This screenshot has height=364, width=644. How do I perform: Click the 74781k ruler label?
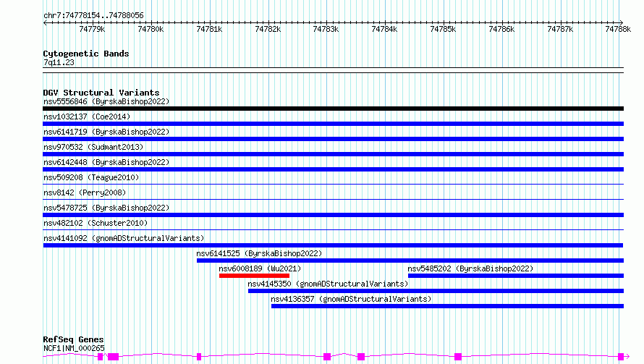pyautogui.click(x=209, y=29)
